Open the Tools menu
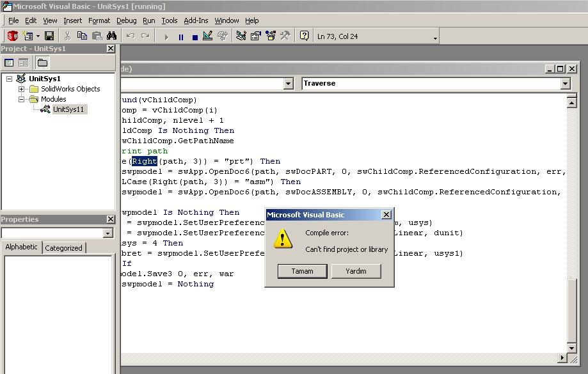The width and height of the screenshot is (588, 374). click(170, 20)
